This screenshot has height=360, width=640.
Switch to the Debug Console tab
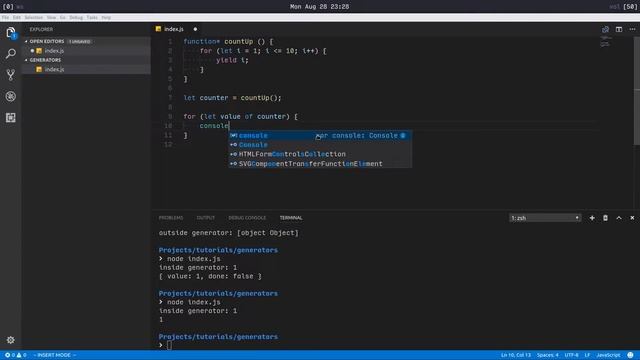coord(247,218)
